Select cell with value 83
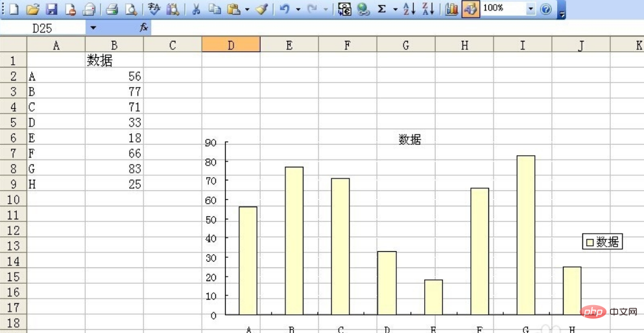Screen dimensions: 644x333 (x=115, y=168)
